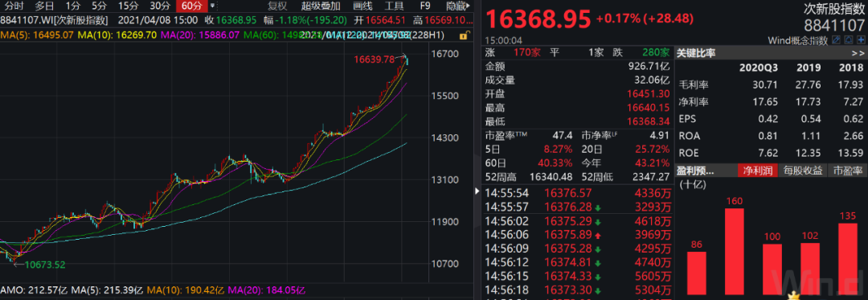Select the 15分 period tab

pos(129,6)
